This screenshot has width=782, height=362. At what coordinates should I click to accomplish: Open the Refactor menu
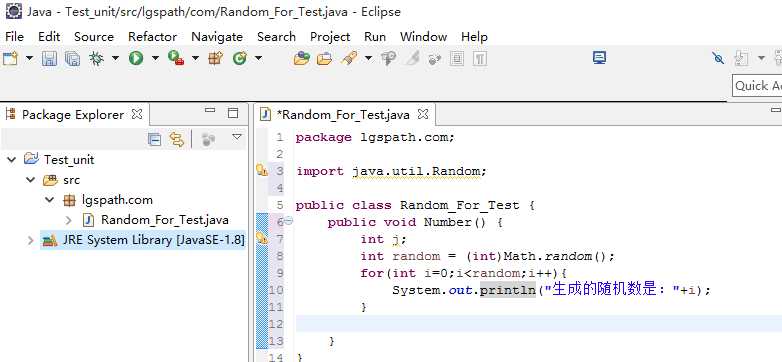pos(152,36)
